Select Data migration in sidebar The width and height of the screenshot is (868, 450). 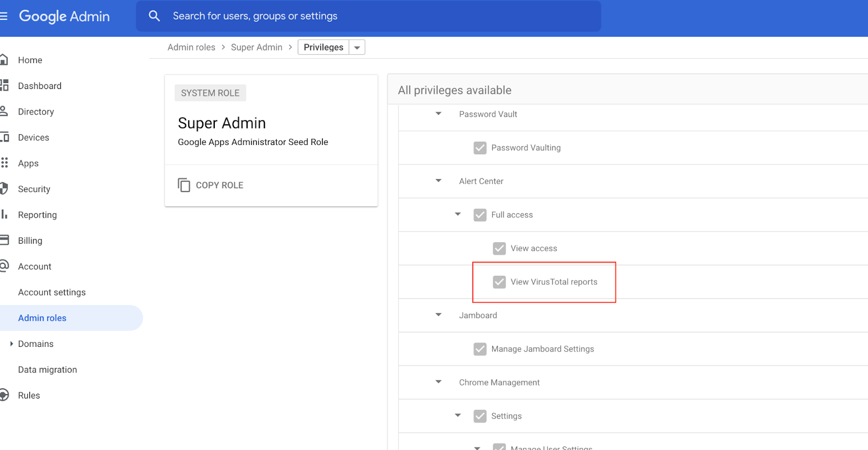(x=47, y=370)
